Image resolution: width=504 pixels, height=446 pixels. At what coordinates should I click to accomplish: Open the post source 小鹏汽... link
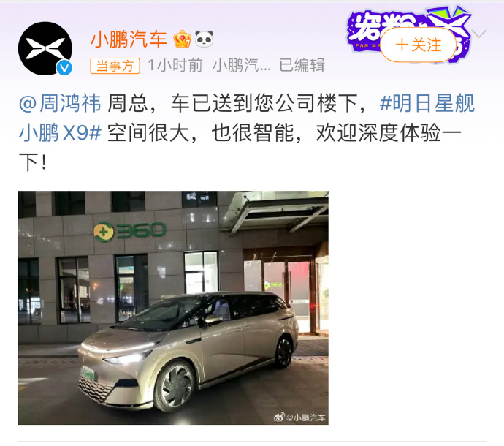point(241,65)
